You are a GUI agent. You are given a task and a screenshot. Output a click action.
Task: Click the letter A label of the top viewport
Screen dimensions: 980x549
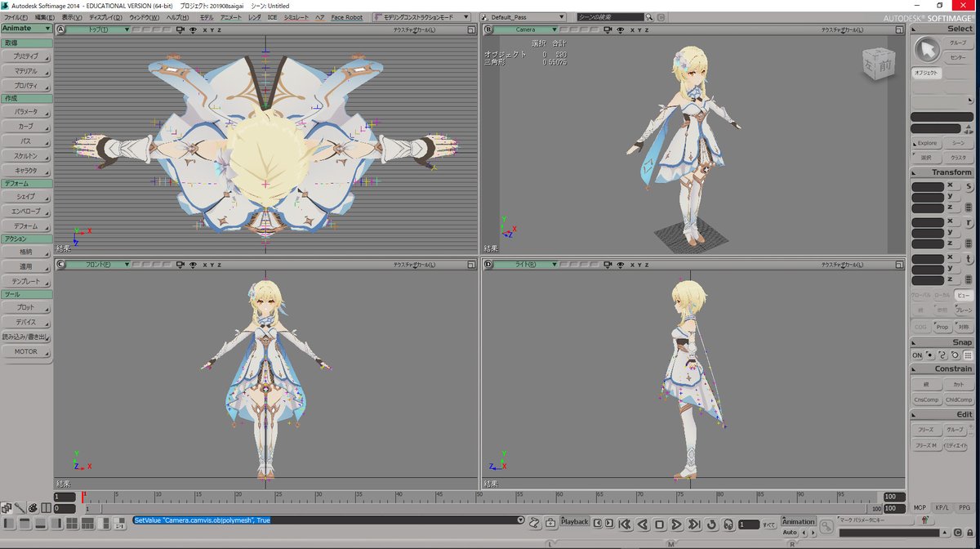[x=60, y=29]
